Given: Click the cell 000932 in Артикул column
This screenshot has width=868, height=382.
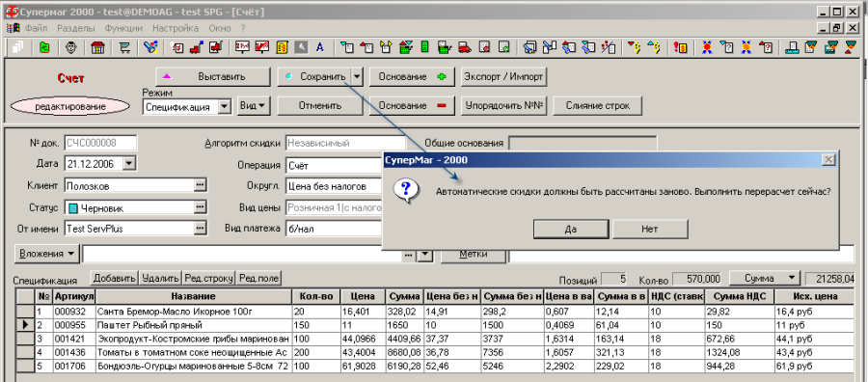Looking at the screenshot, I should point(74,313).
